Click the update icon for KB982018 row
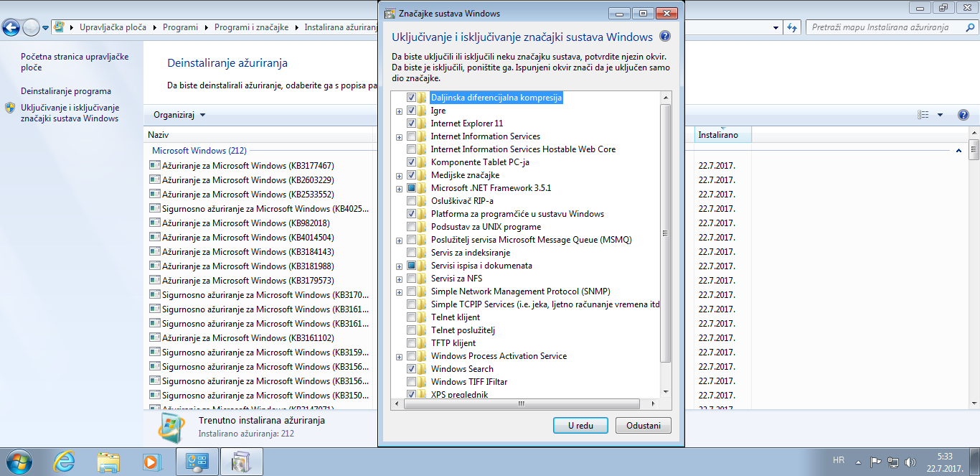The height and width of the screenshot is (476, 980). [x=154, y=223]
